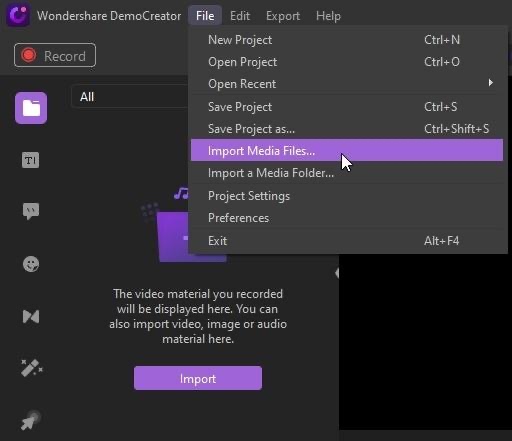Choose Import a Media Folder... entry

click(347, 173)
